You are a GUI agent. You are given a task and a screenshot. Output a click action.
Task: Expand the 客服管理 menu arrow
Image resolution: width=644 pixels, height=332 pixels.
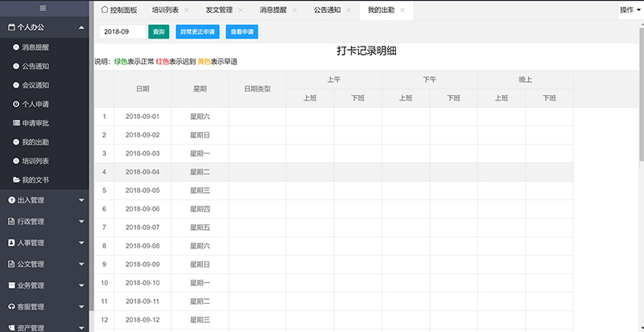click(81, 306)
